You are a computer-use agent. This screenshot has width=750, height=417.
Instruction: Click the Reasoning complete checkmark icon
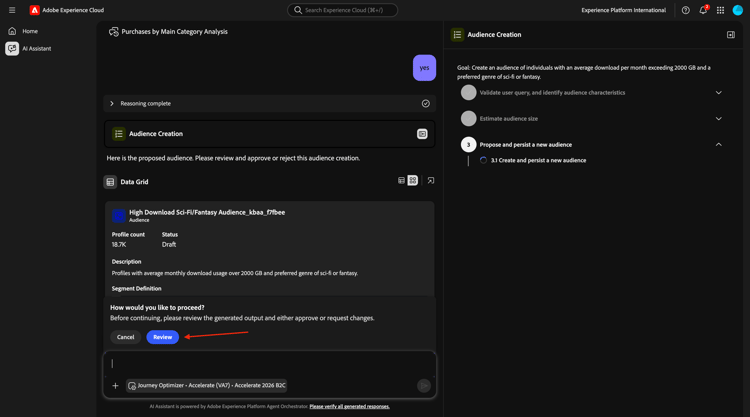pyautogui.click(x=426, y=103)
